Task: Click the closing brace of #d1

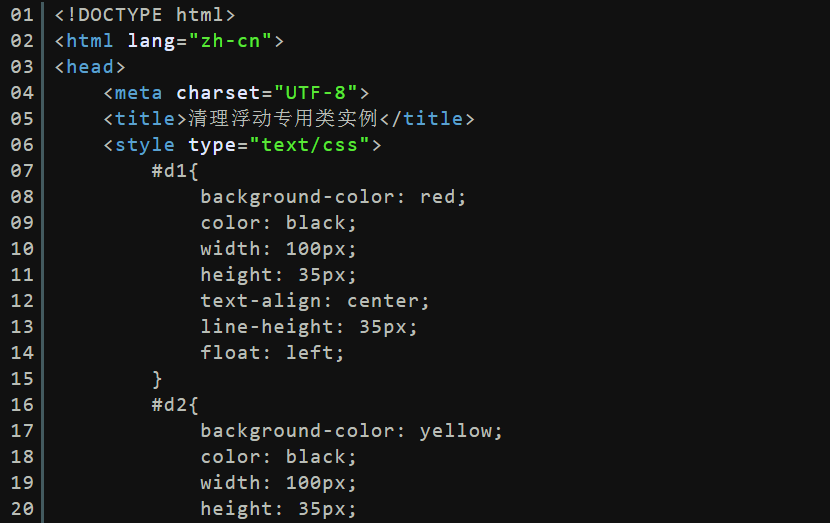Action: pyautogui.click(x=157, y=379)
